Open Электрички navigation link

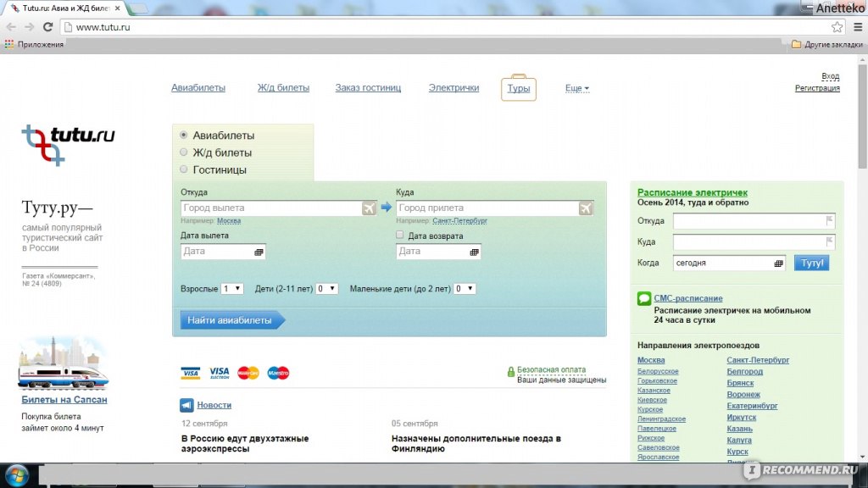pos(453,87)
